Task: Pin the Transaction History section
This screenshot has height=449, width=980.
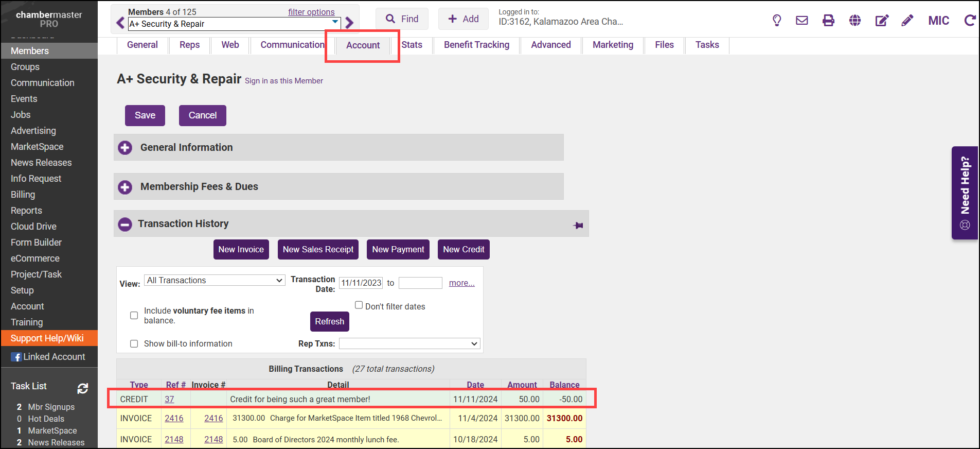Action: (578, 225)
